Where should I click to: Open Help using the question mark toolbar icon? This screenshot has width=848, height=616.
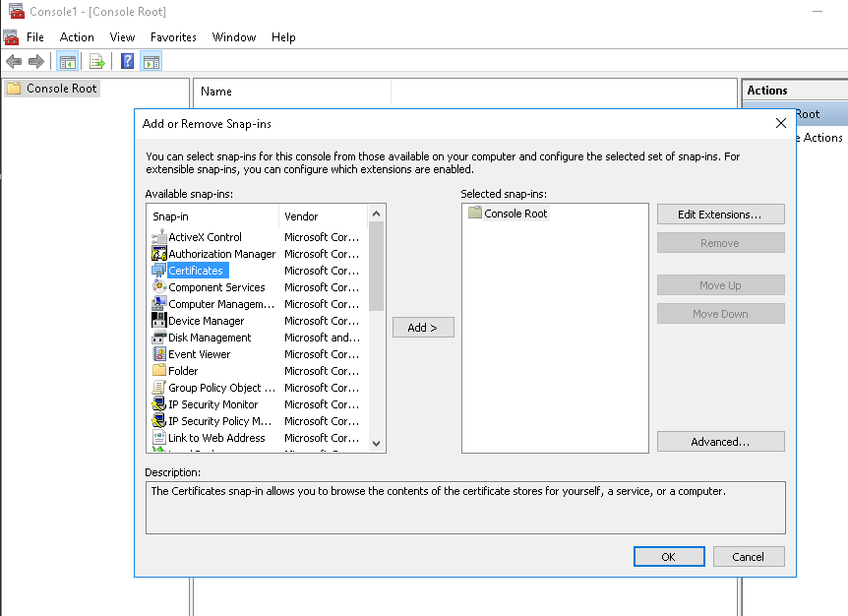pos(125,60)
